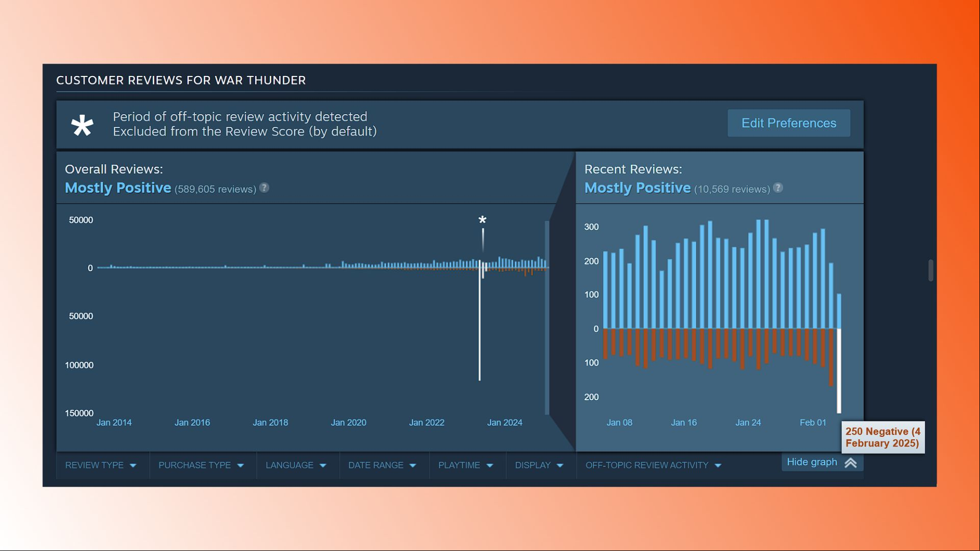Click the highlighted white negative bar for February 4
980x551 pixels.
(839, 371)
